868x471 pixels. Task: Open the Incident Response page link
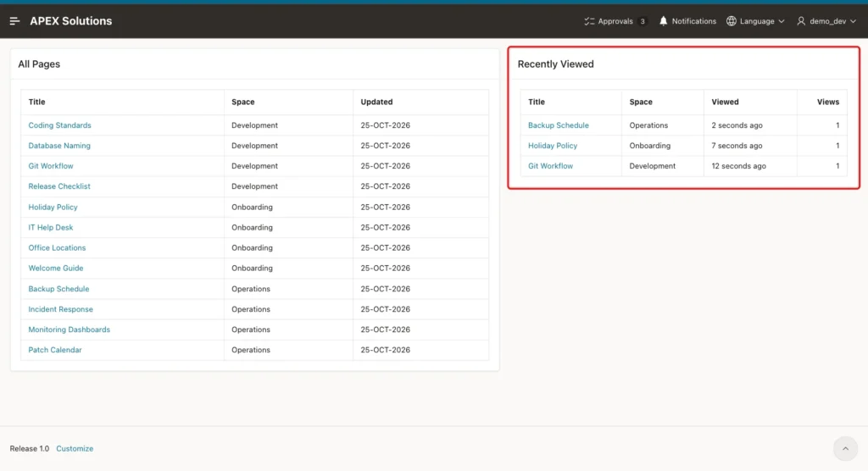[61, 309]
